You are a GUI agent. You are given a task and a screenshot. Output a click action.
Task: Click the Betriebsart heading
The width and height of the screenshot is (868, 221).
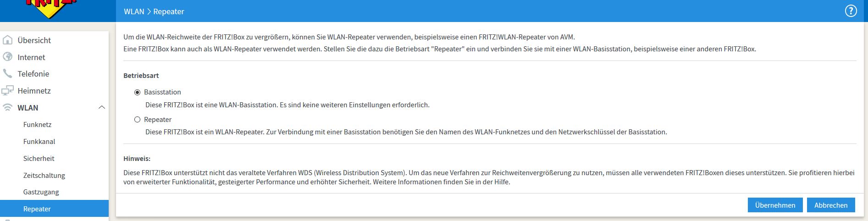point(141,75)
